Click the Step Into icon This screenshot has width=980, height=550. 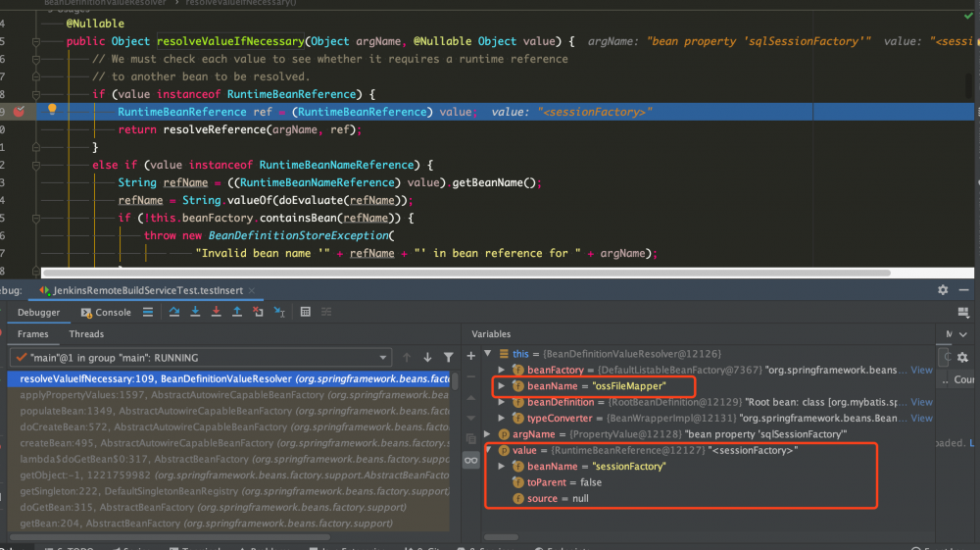(196, 312)
